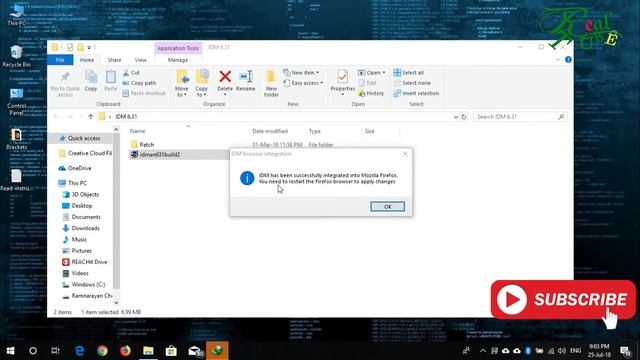
Task: Select Desktop in navigation pane
Action: pyautogui.click(x=78, y=206)
